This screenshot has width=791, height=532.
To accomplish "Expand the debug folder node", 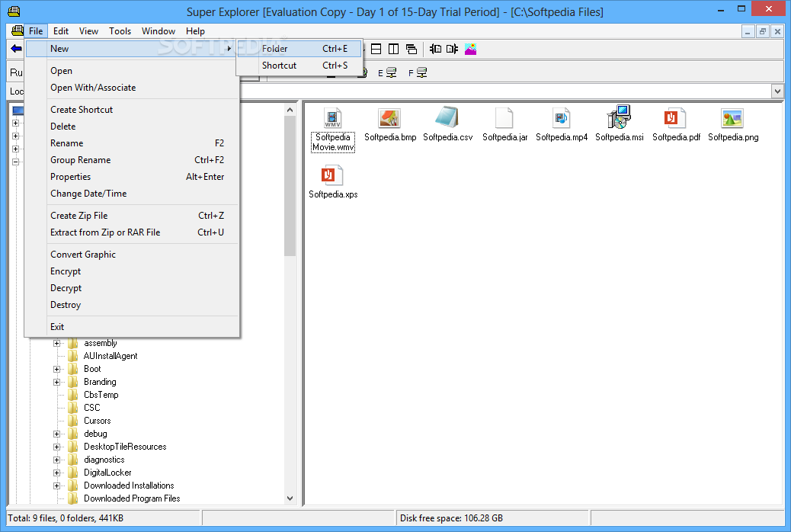I will [x=56, y=434].
